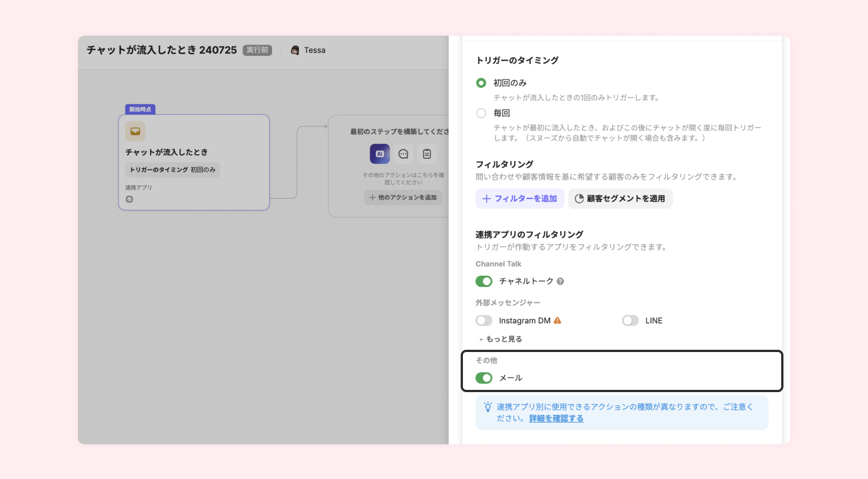Turn on the LINE toggle
This screenshot has width=868, height=479.
[630, 321]
